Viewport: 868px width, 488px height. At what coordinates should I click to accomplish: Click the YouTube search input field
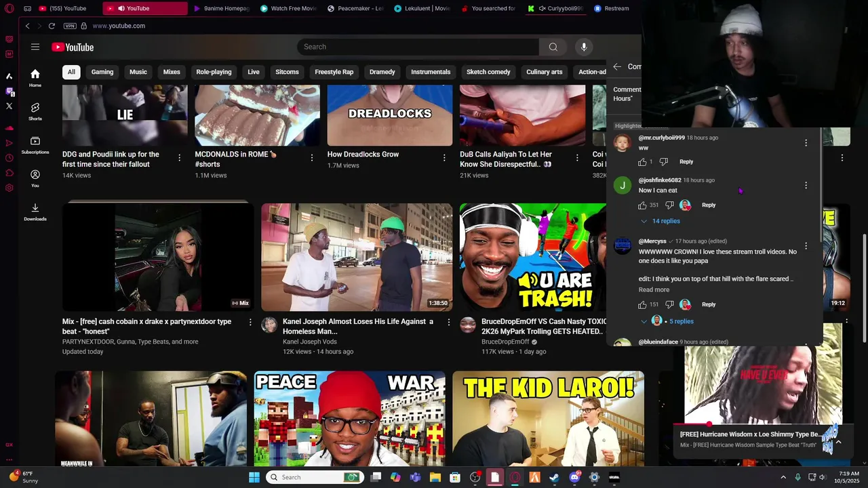coord(418,47)
